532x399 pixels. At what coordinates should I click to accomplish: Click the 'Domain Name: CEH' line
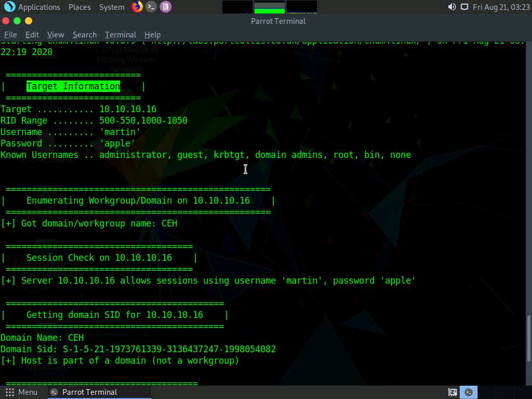click(x=42, y=338)
